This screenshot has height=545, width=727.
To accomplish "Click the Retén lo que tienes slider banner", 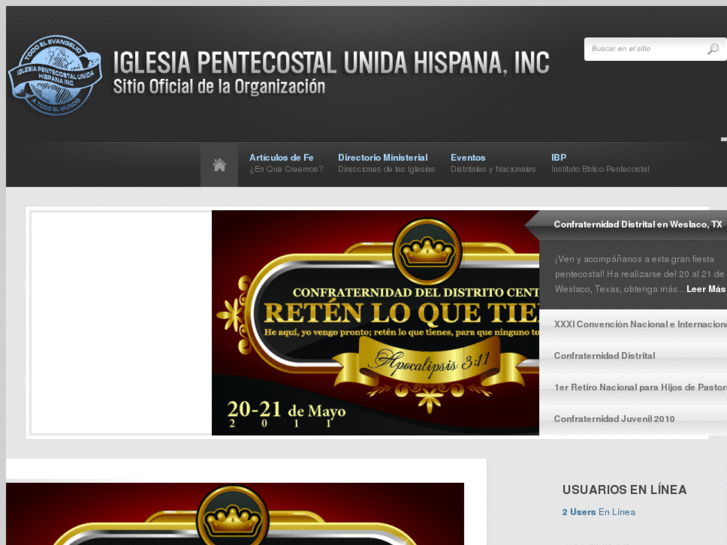I will pyautogui.click(x=375, y=323).
